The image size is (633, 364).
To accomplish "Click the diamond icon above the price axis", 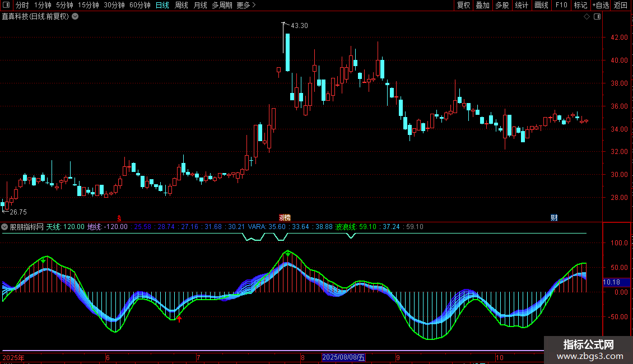I will [587, 17].
